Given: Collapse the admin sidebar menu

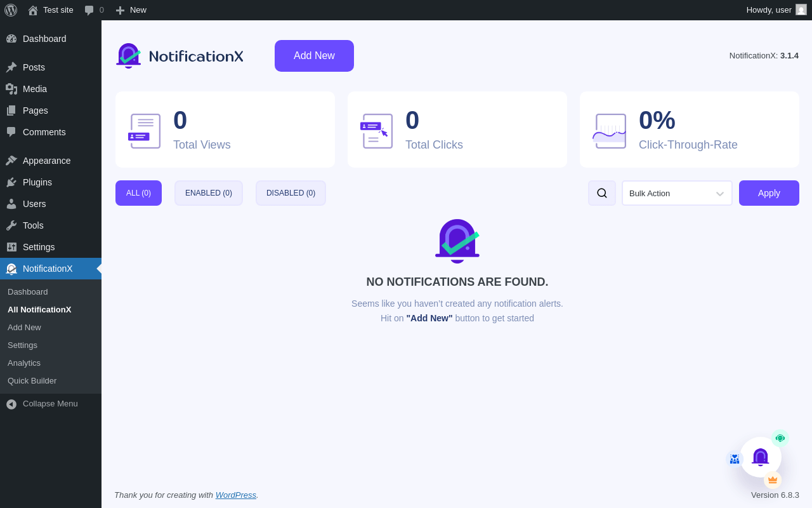Looking at the screenshot, I should [x=51, y=404].
